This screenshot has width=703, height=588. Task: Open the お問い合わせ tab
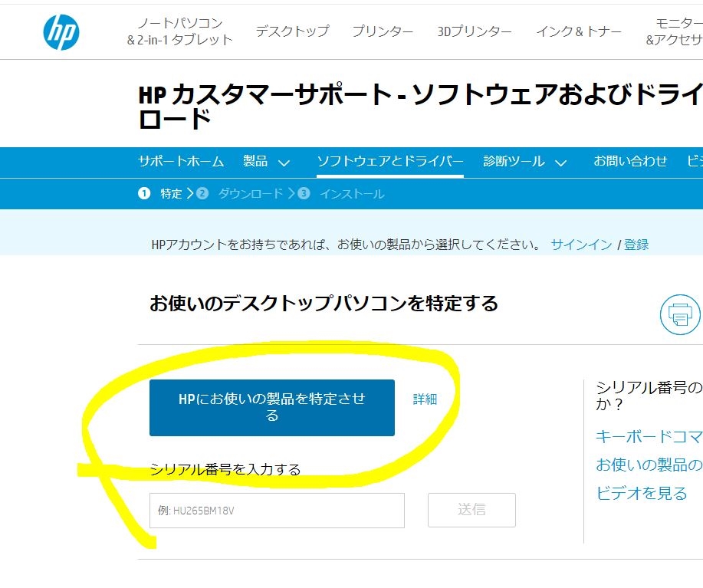point(630,161)
